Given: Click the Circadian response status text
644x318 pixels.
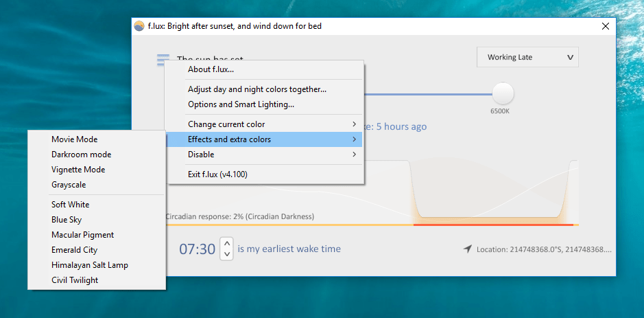Looking at the screenshot, I should [x=240, y=216].
